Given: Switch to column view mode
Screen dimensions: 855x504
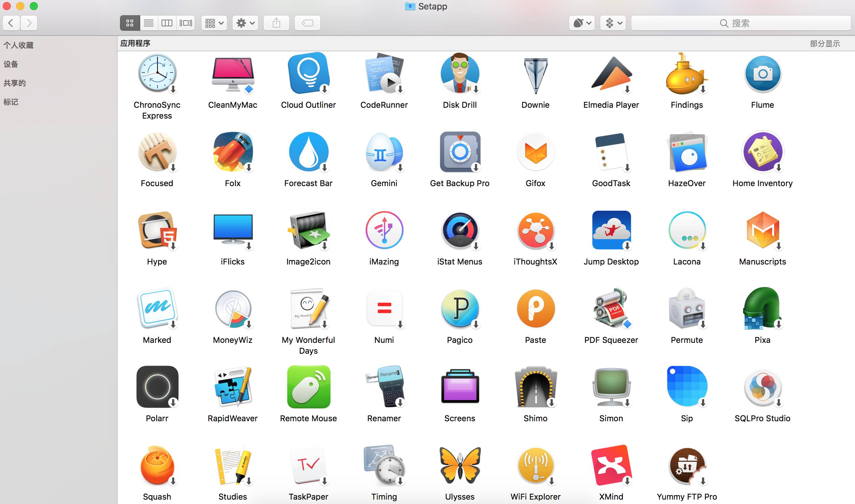Looking at the screenshot, I should (x=167, y=23).
